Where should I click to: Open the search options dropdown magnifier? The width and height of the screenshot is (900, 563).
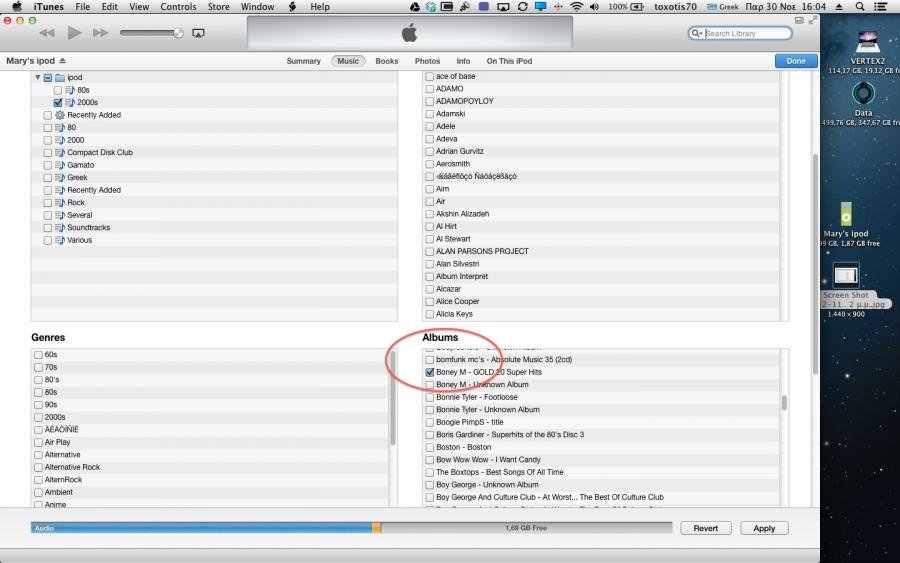click(x=697, y=34)
